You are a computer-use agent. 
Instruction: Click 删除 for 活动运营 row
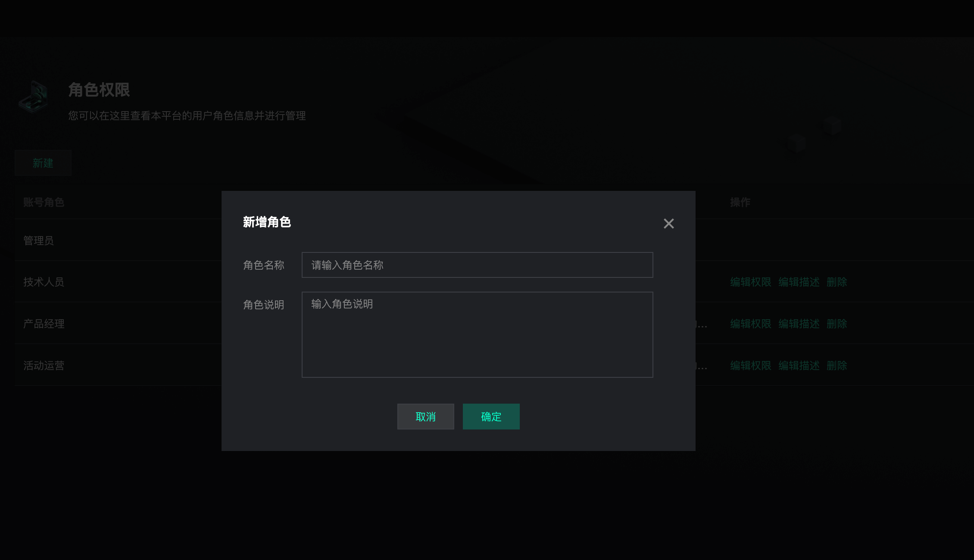(x=837, y=366)
